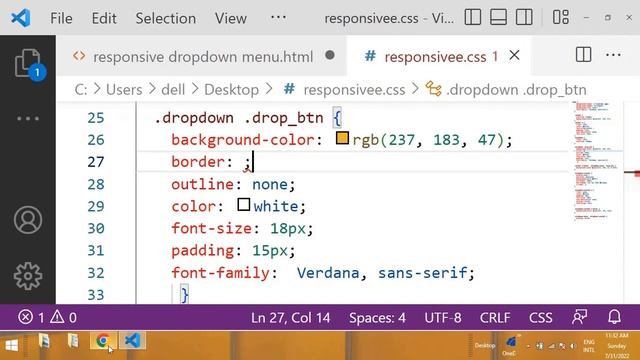Open the Selection menu
Screen dimensions: 640x360
[x=166, y=18]
